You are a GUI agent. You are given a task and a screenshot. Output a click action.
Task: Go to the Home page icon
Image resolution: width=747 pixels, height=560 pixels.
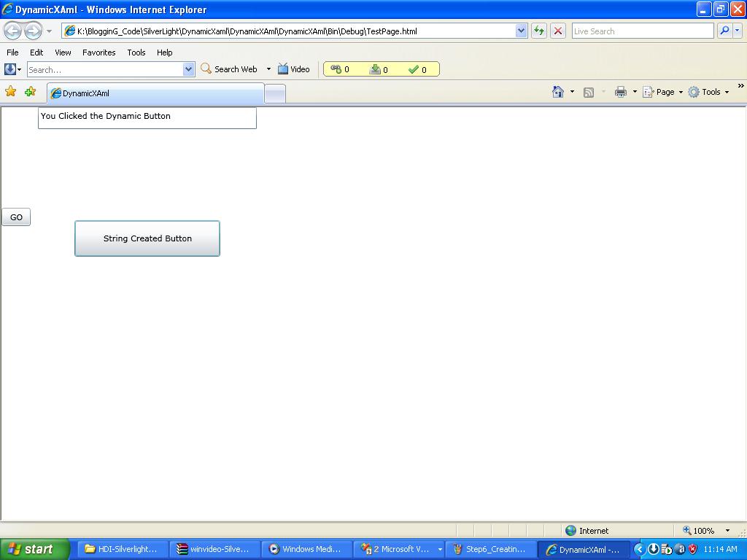coord(558,92)
